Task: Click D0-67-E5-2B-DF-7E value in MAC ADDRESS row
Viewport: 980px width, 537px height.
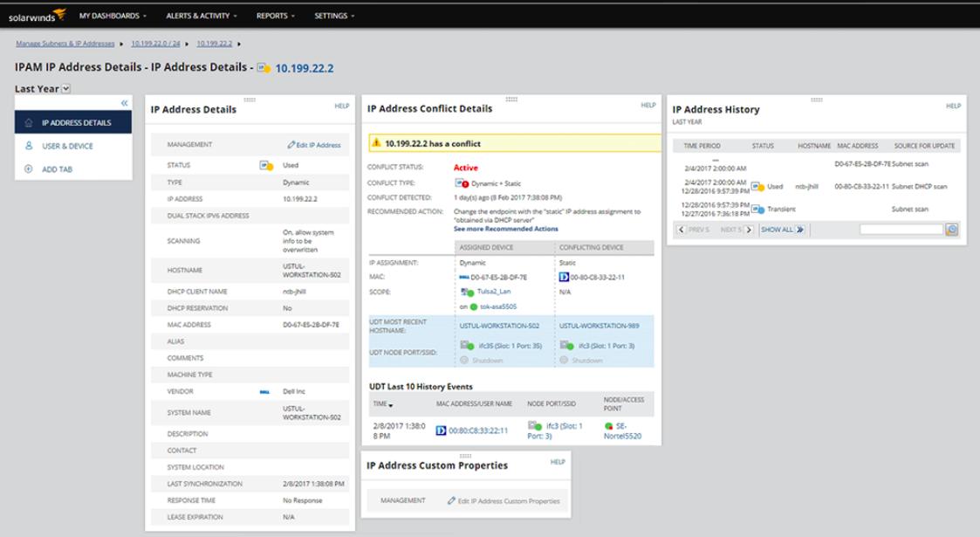Action: pos(311,325)
